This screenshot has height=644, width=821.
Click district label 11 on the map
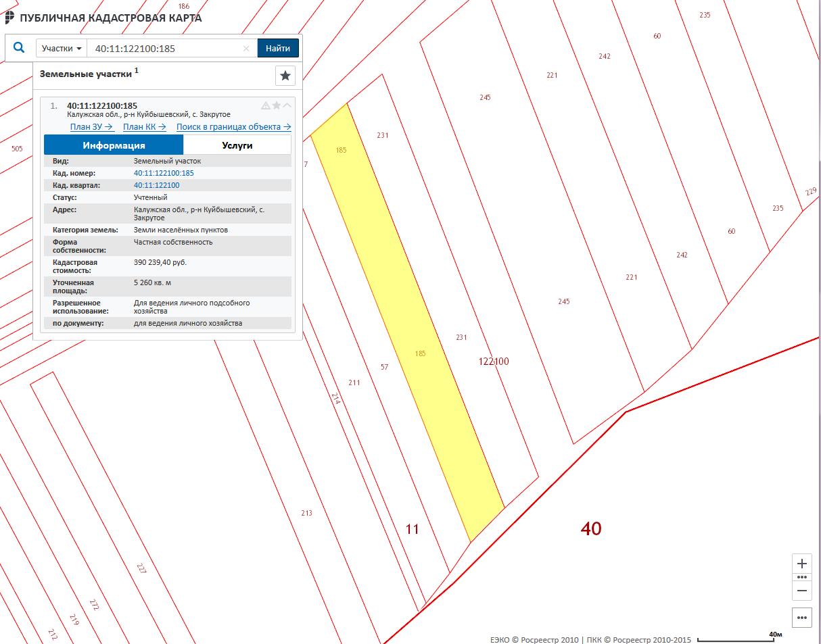click(412, 529)
